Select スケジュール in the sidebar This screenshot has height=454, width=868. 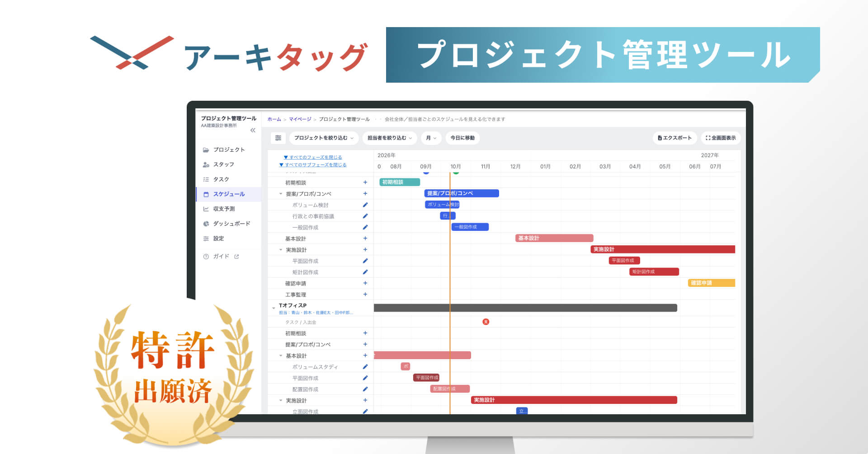coord(229,194)
